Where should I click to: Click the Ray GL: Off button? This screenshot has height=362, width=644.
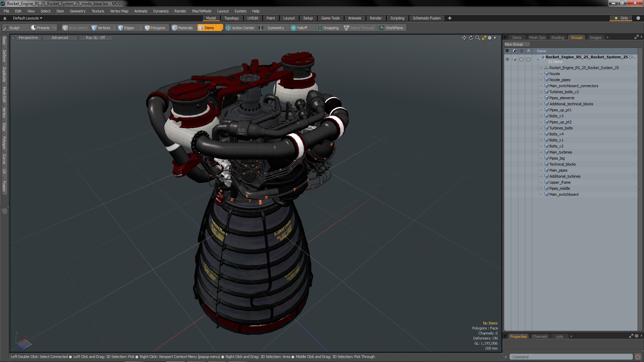click(95, 38)
